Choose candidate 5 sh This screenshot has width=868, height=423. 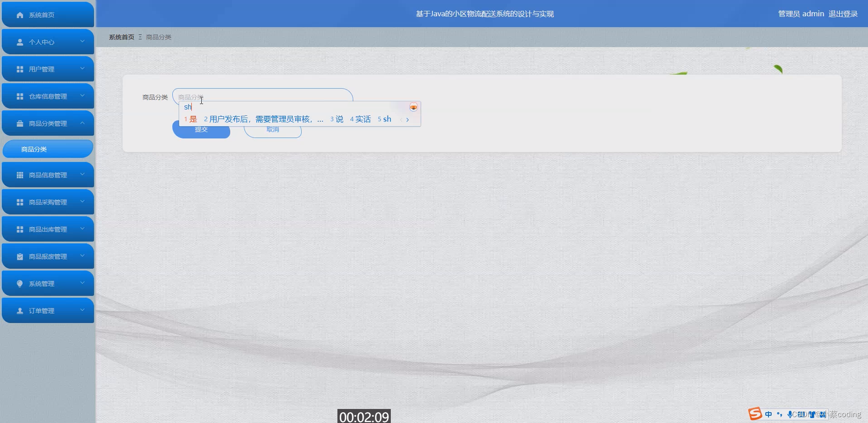384,119
